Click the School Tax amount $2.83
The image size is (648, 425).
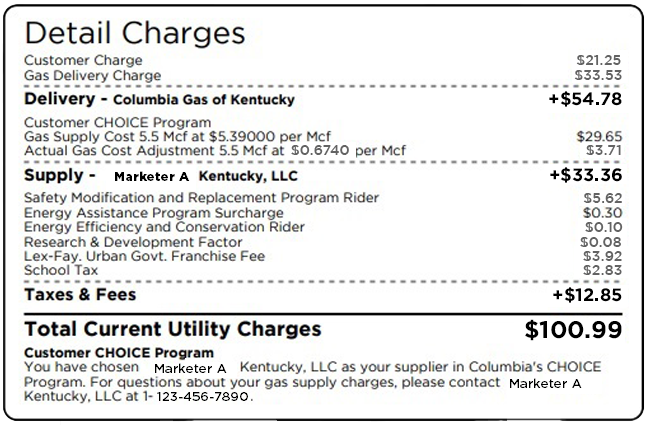(x=602, y=270)
